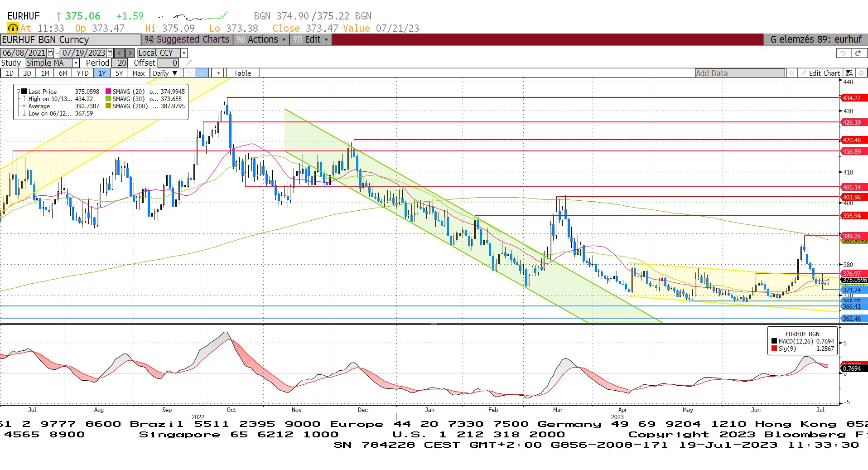Open Suggested Charts menu
Image resolution: width=868 pixels, height=470 pixels.
coord(187,39)
